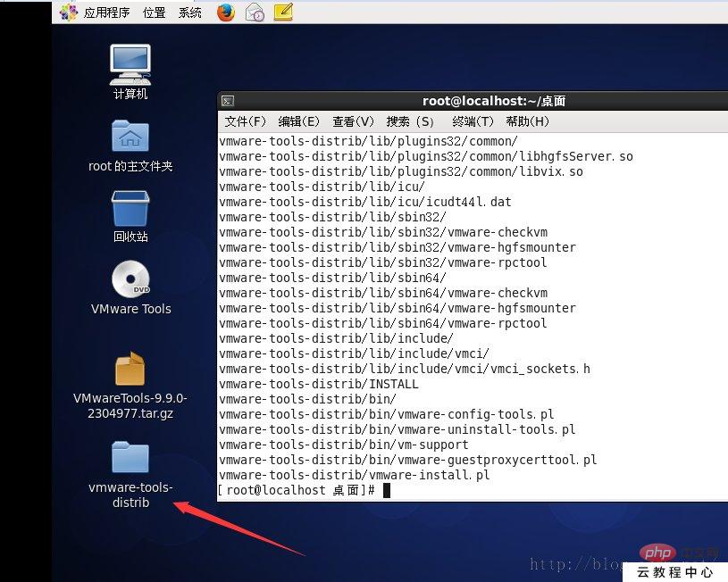Click the vmware-tools-distrib/lib/include/ output line
The height and width of the screenshot is (582, 728).
pos(336,338)
